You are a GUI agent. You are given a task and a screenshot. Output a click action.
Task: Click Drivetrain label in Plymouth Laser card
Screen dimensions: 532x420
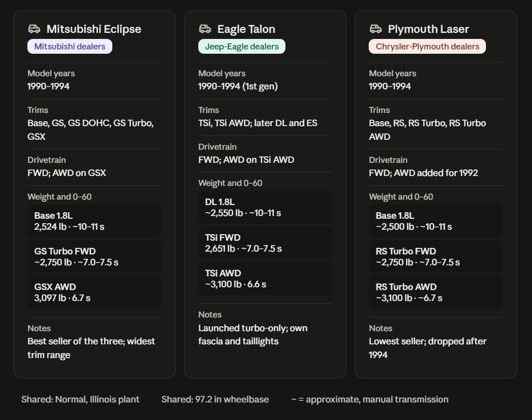click(388, 160)
